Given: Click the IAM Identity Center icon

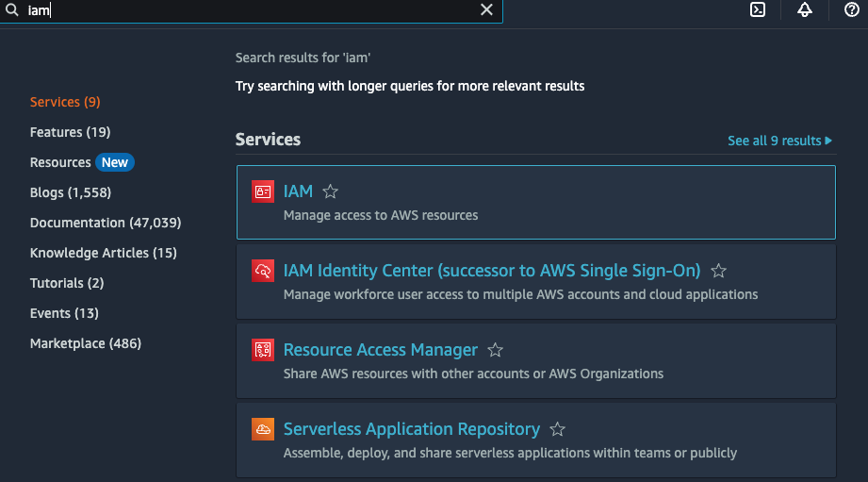Looking at the screenshot, I should (x=263, y=271).
